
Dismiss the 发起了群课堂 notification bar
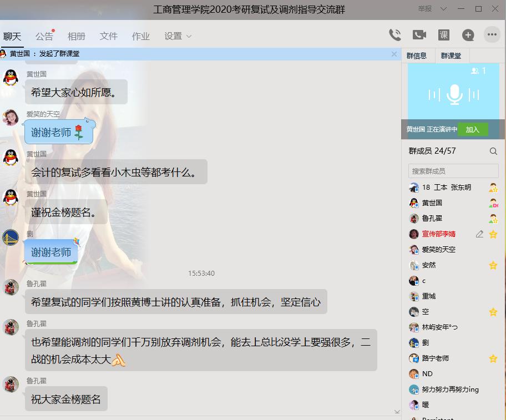[394, 54]
